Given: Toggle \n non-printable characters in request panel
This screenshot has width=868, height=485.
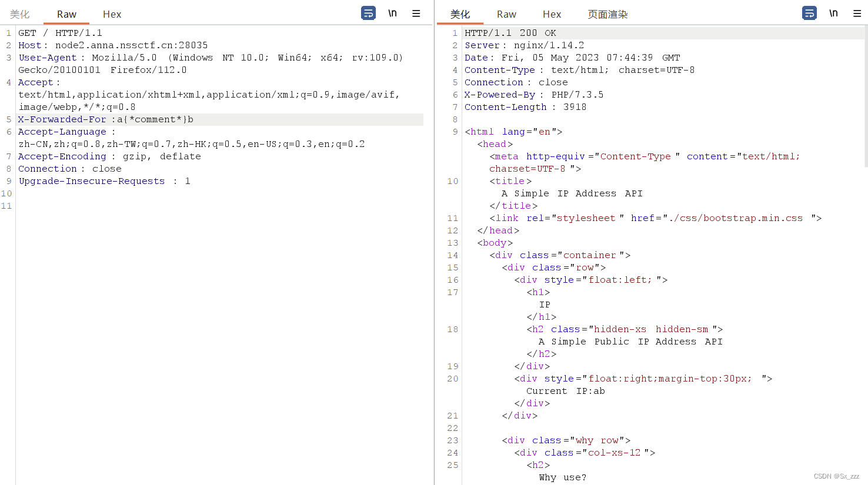Looking at the screenshot, I should click(392, 13).
